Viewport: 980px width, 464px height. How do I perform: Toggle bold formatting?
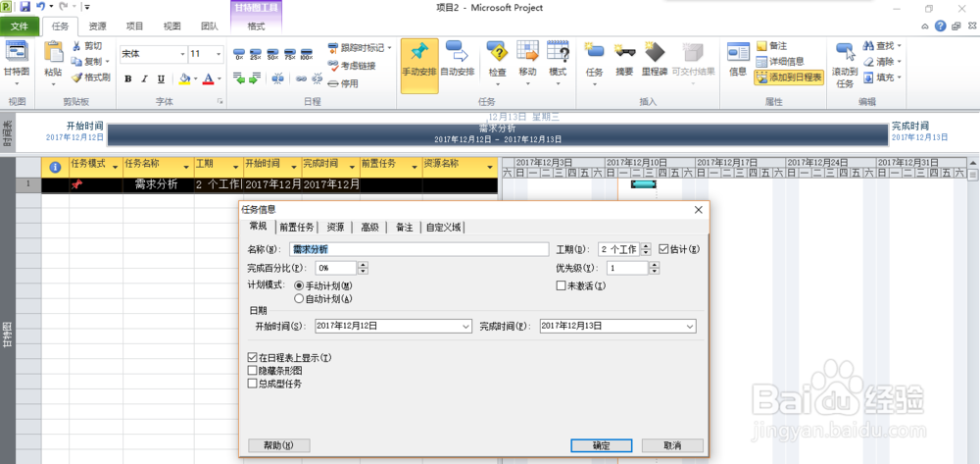[x=128, y=78]
